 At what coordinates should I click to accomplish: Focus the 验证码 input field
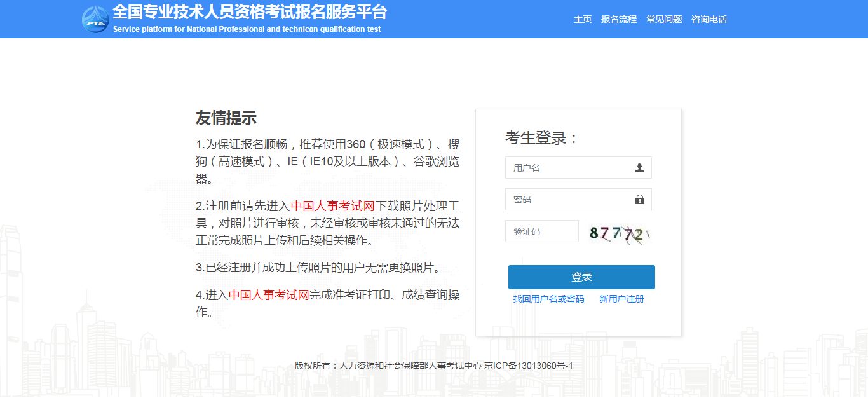click(x=542, y=231)
